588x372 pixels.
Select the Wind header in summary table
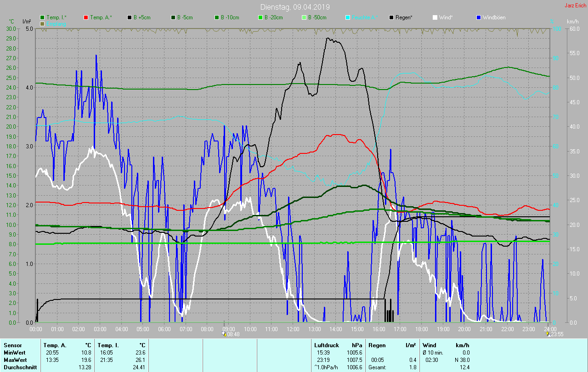click(429, 345)
